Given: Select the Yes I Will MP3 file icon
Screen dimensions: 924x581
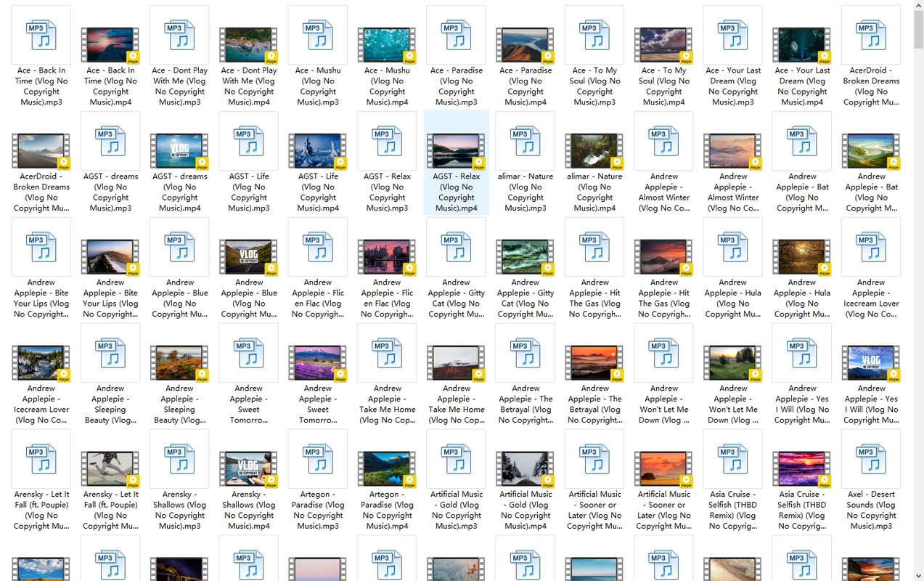Looking at the screenshot, I should coord(803,353).
